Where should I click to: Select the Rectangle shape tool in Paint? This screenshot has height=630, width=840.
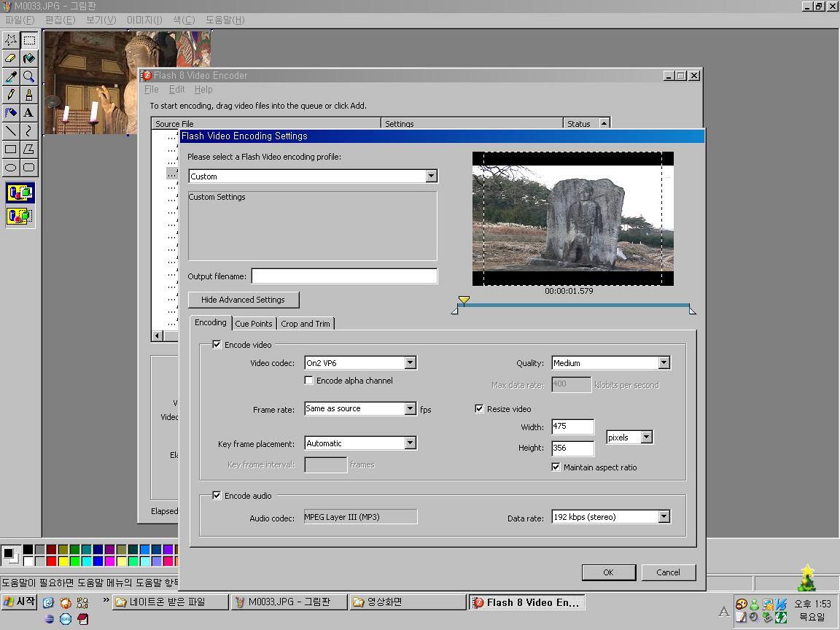pyautogui.click(x=11, y=149)
